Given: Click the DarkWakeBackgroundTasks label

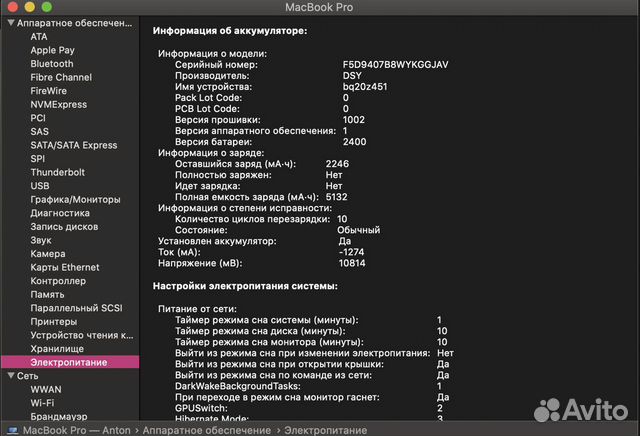Looking at the screenshot, I should 238,386.
